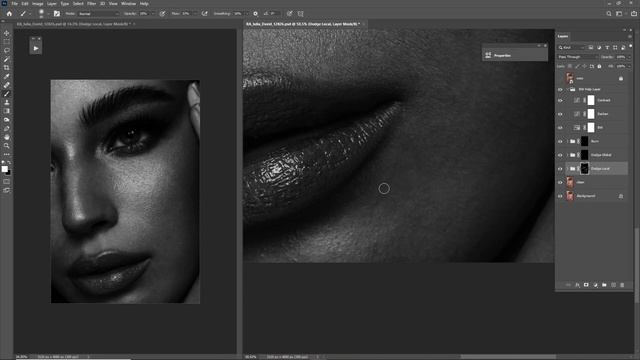
Task: Select the Rectangular Marquee tool
Action: [x=7, y=42]
